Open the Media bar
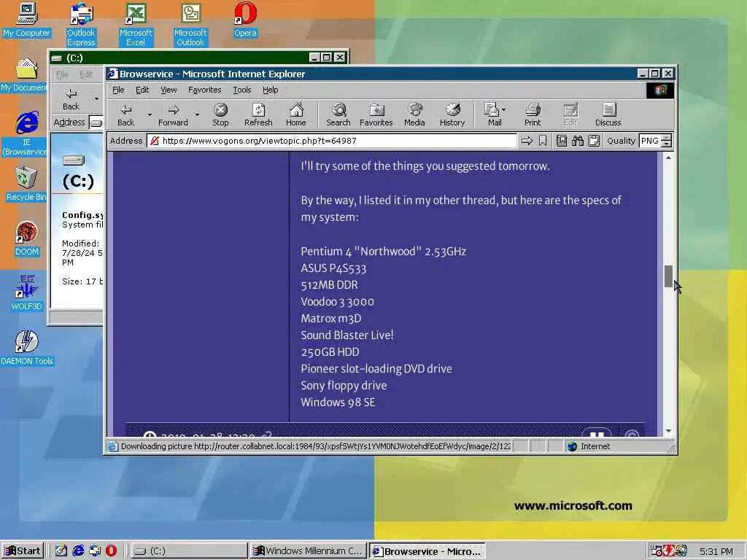The height and width of the screenshot is (560, 747). click(x=414, y=114)
